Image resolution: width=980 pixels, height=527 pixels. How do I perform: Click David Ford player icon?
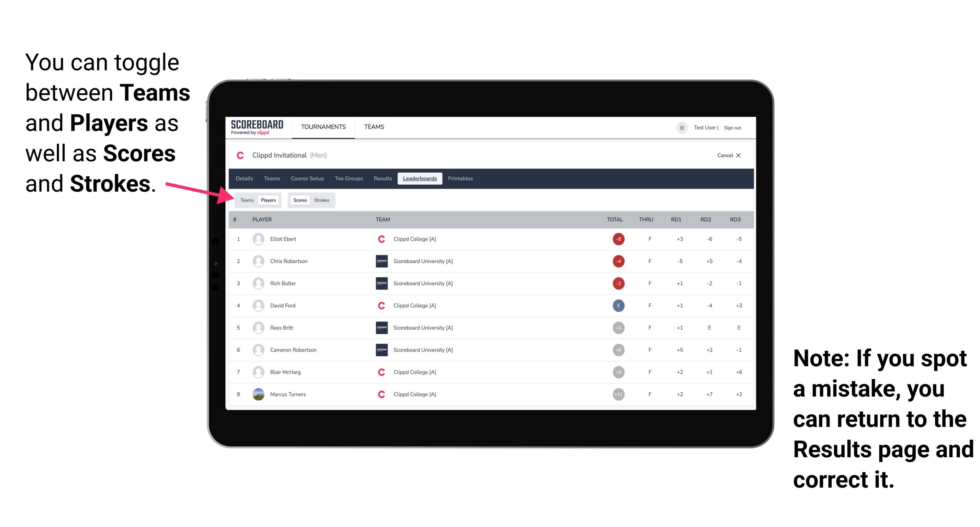click(257, 306)
